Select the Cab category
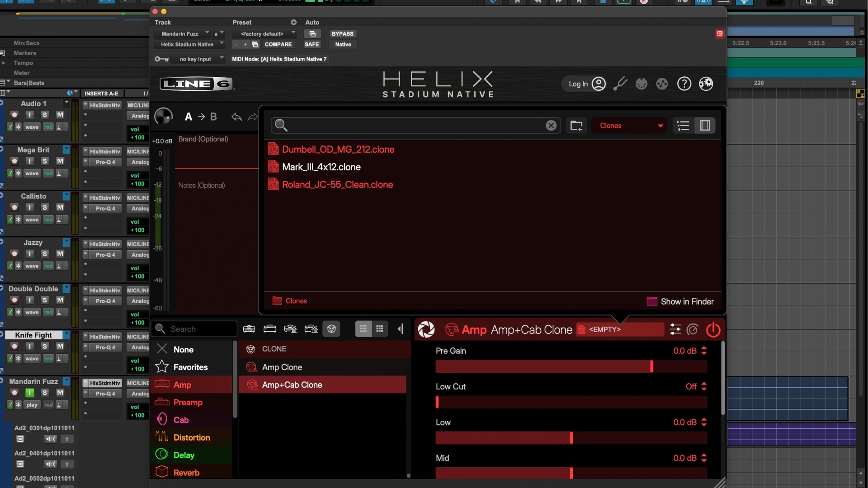The width and height of the screenshot is (868, 488). (191, 420)
